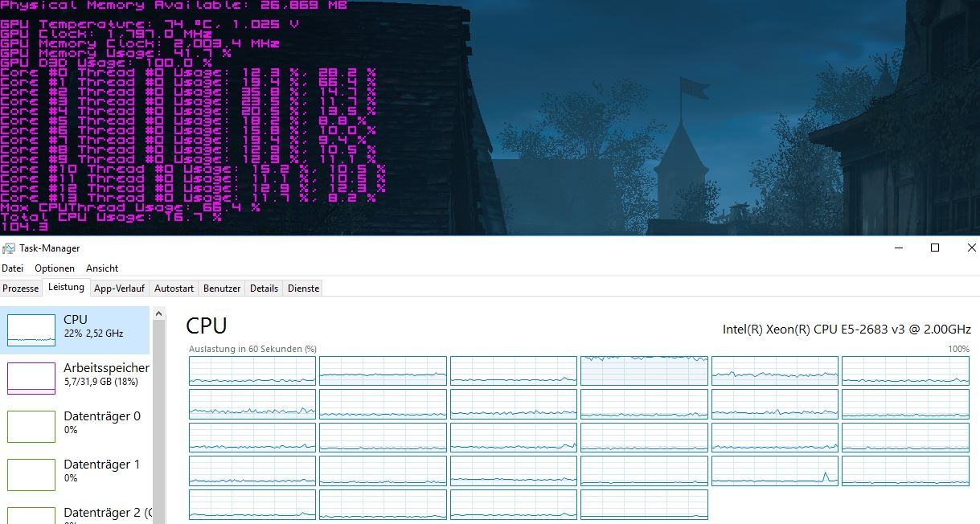Open the Dienste tab
The height and width of the screenshot is (524, 980).
click(x=303, y=289)
